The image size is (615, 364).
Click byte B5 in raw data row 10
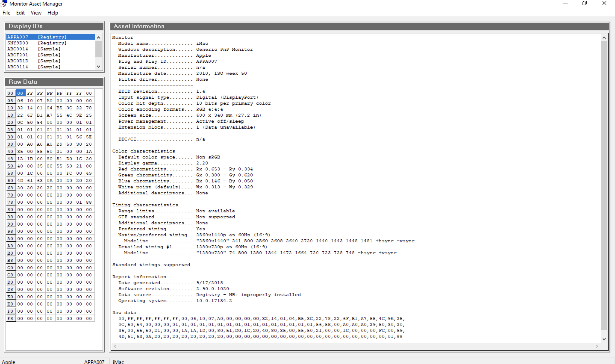pyautogui.click(x=59, y=108)
